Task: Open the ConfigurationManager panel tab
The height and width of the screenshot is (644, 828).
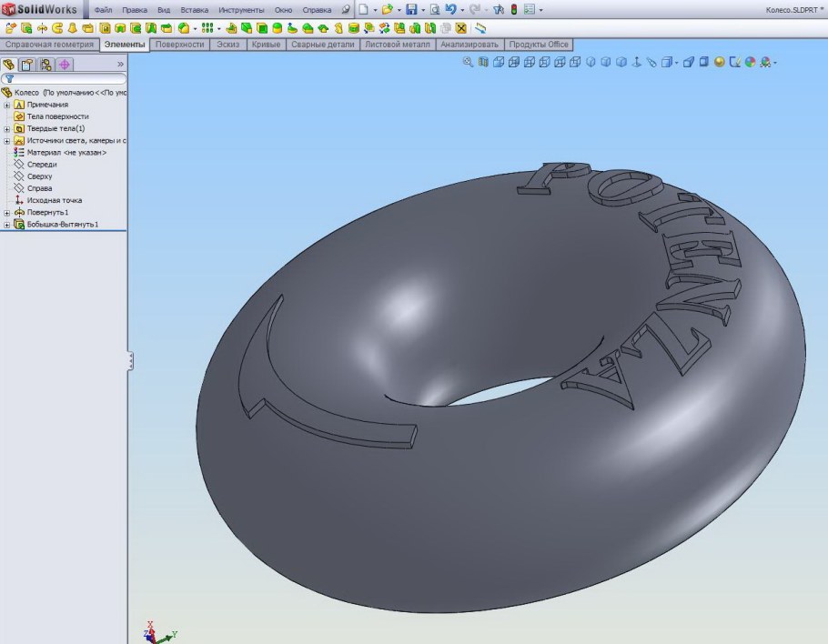Action: coord(45,65)
